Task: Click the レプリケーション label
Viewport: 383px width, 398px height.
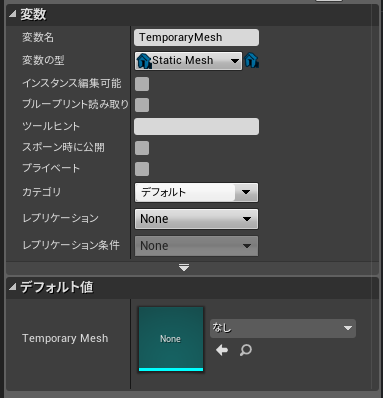Action: [60, 218]
